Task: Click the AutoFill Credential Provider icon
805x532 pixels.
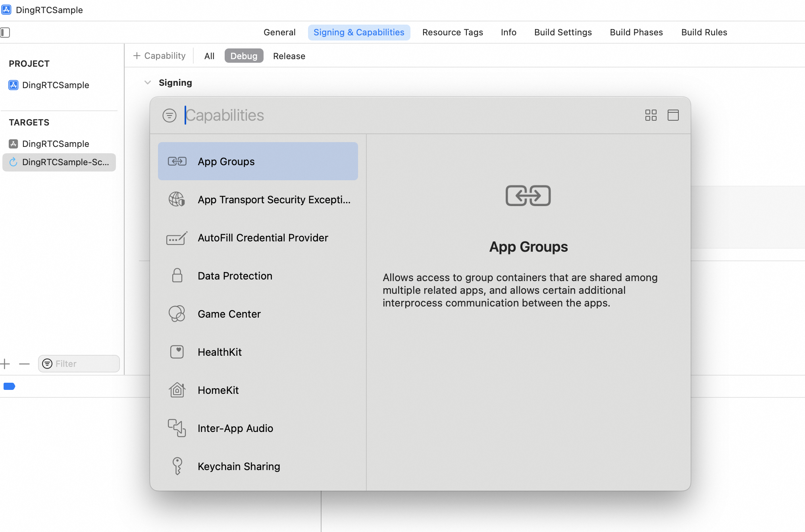Action: pyautogui.click(x=177, y=238)
